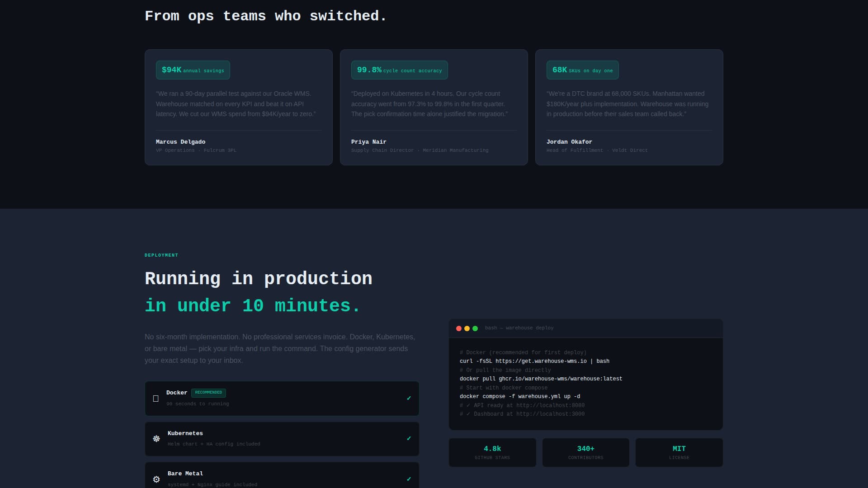The width and height of the screenshot is (868, 488).
Task: Click the checkmark on the Bare Metal row
Action: point(409,479)
